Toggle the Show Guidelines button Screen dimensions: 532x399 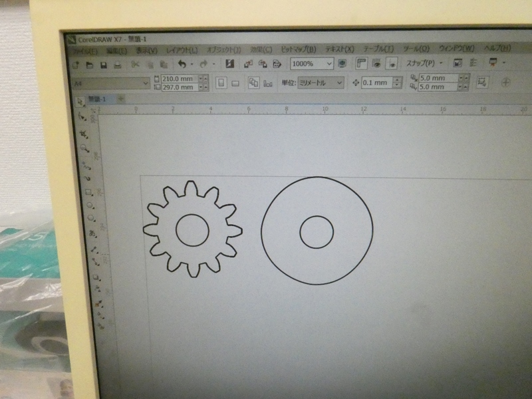tap(392, 63)
